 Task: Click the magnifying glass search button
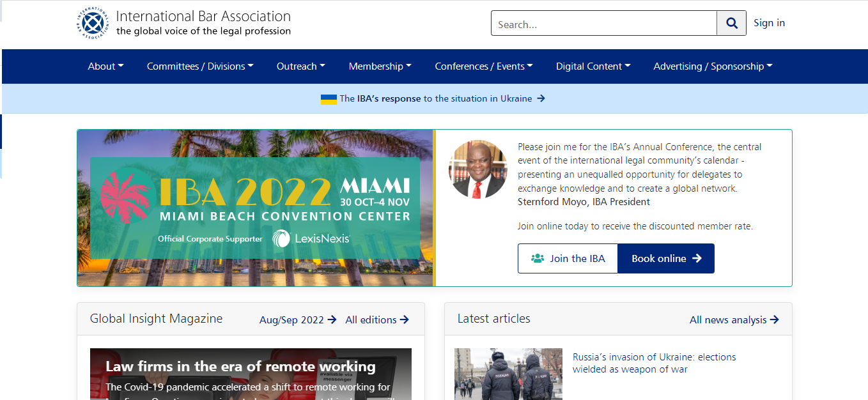tap(731, 24)
